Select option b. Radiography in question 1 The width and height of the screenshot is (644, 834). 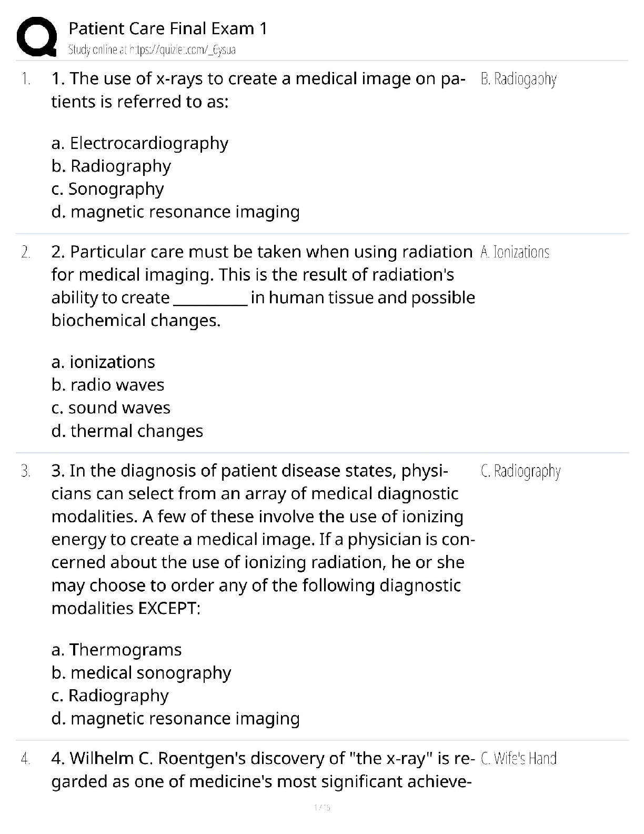[111, 166]
